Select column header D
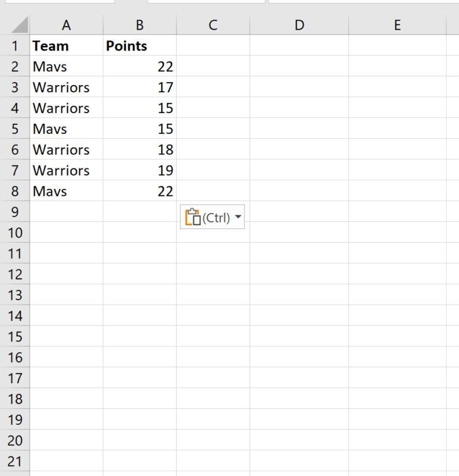 (x=300, y=25)
